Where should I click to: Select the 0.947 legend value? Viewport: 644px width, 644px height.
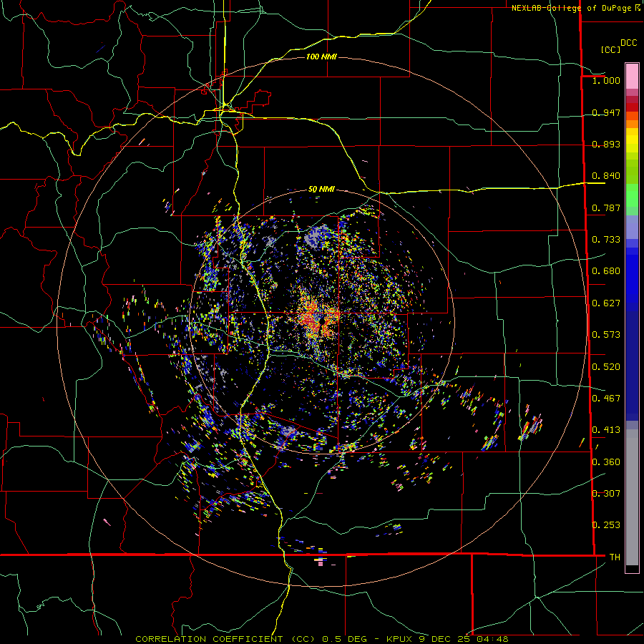click(606, 112)
